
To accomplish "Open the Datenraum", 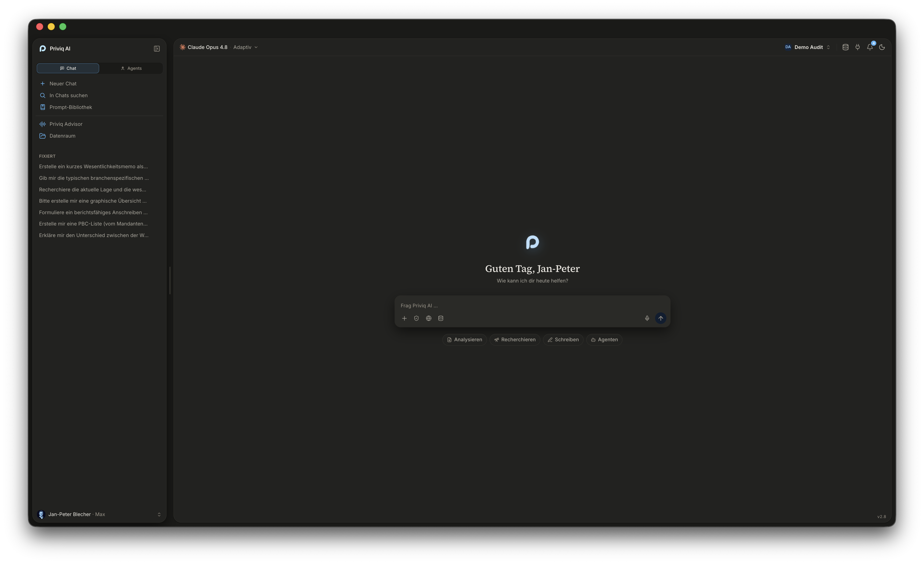I will pos(99,136).
